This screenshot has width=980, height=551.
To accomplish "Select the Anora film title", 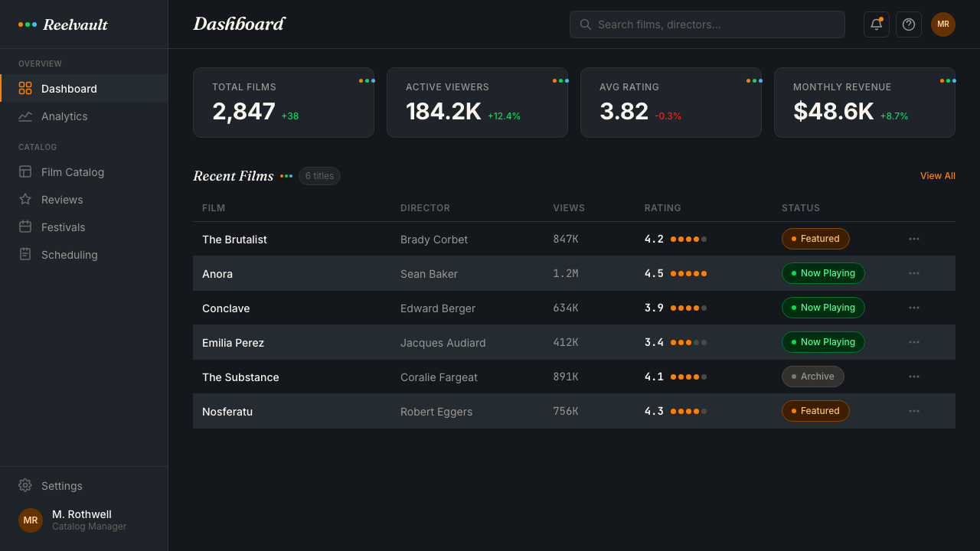I will 217,274.
